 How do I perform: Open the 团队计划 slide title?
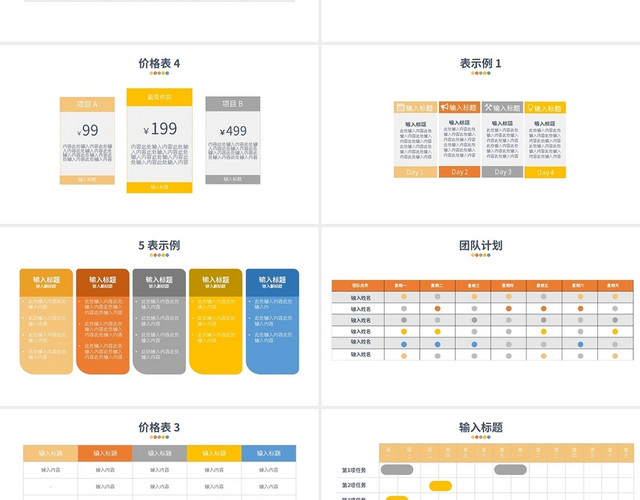click(480, 245)
